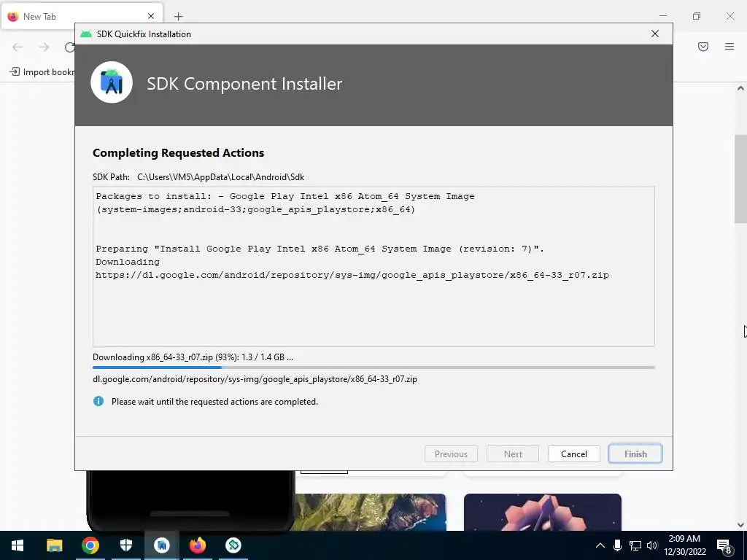Click the disabled Previous button

coord(451,454)
